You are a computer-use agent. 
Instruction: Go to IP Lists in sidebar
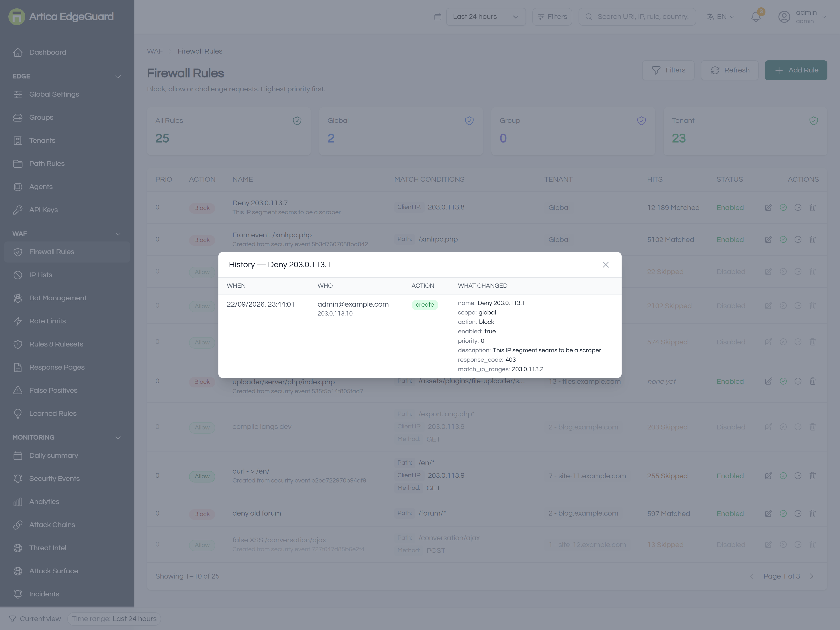click(x=67, y=275)
